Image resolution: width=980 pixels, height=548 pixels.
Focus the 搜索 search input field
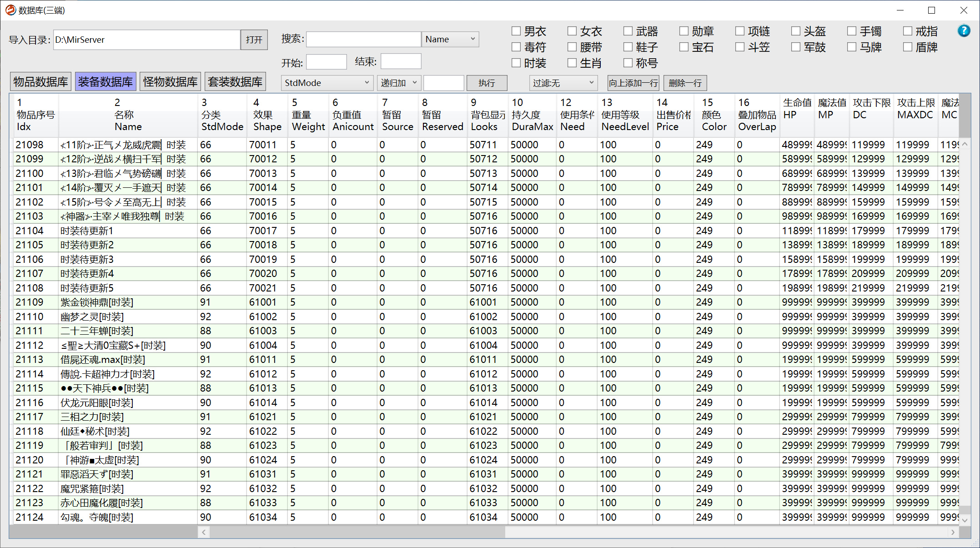[x=363, y=39]
